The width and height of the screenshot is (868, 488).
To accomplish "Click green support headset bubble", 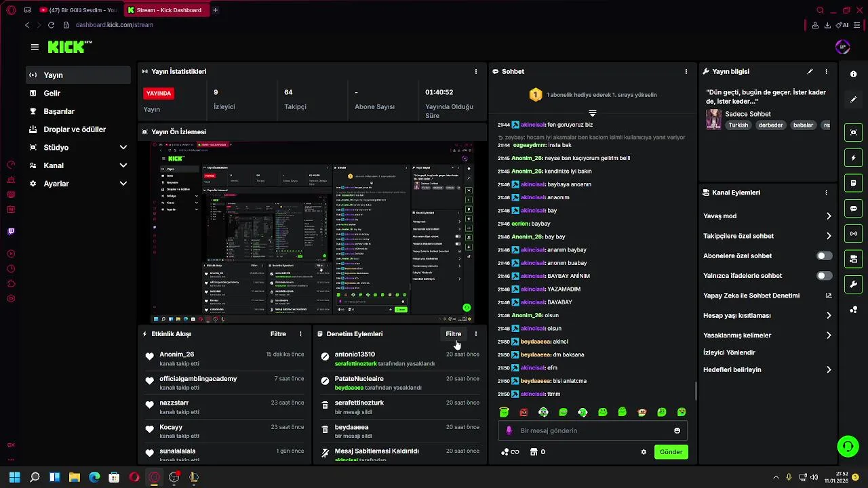I will pyautogui.click(x=848, y=446).
